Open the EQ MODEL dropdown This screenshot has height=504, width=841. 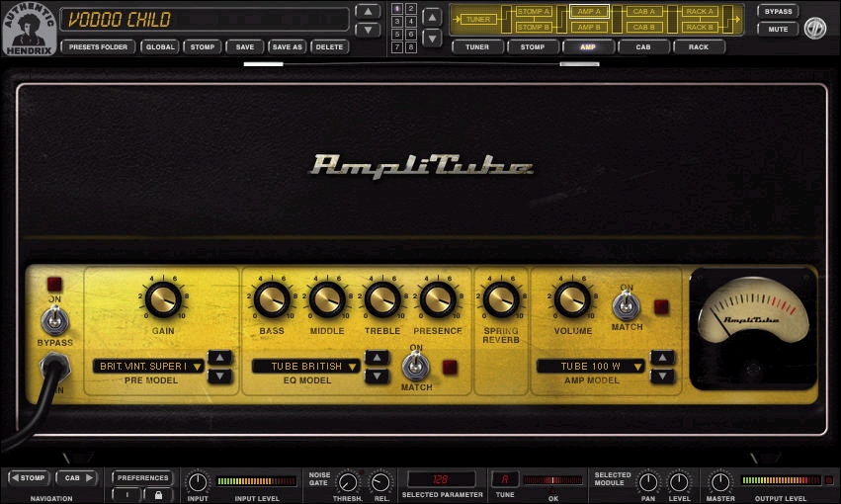306,367
